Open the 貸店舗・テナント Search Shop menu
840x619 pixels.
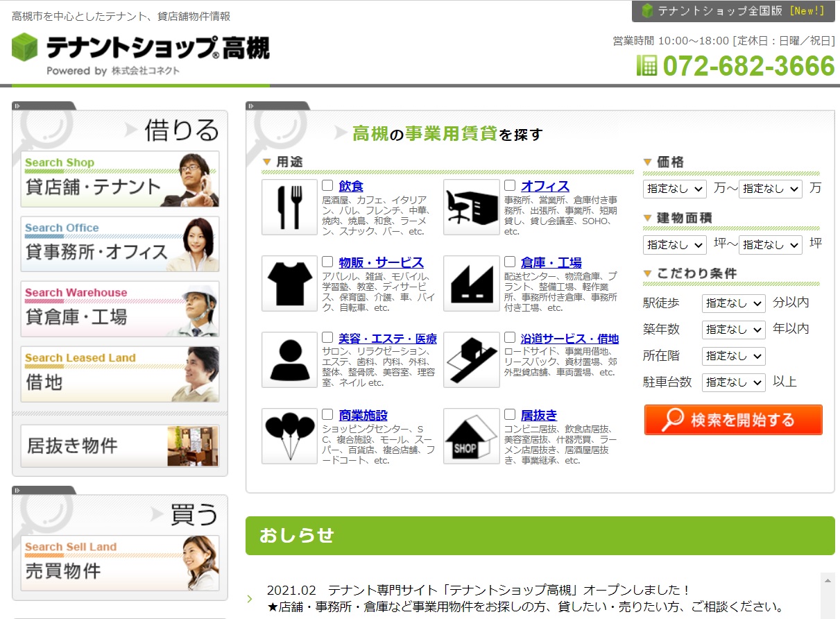coord(120,179)
